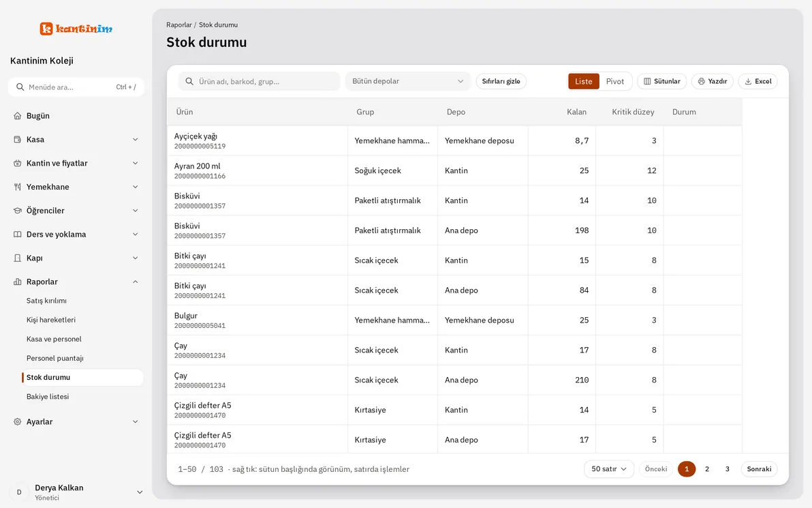Screen dimensions: 812x508
Task: Open Kasa ve personel report
Action: tap(54, 339)
